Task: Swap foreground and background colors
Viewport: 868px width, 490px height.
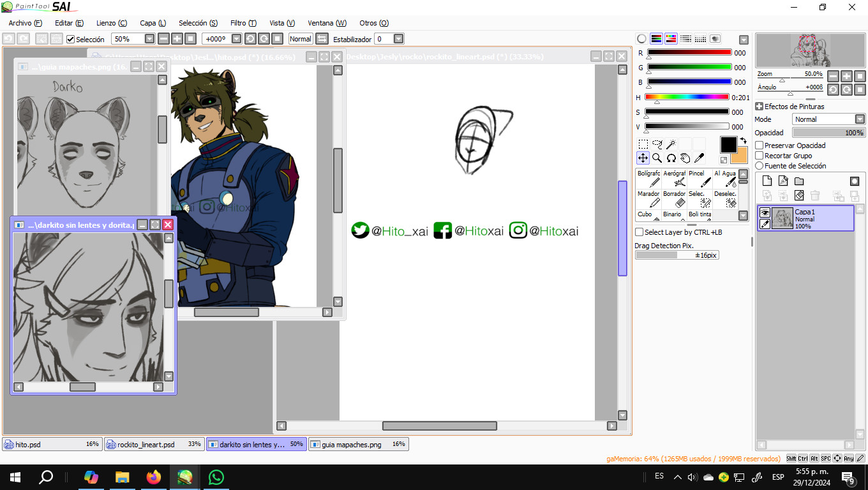Action: point(743,140)
